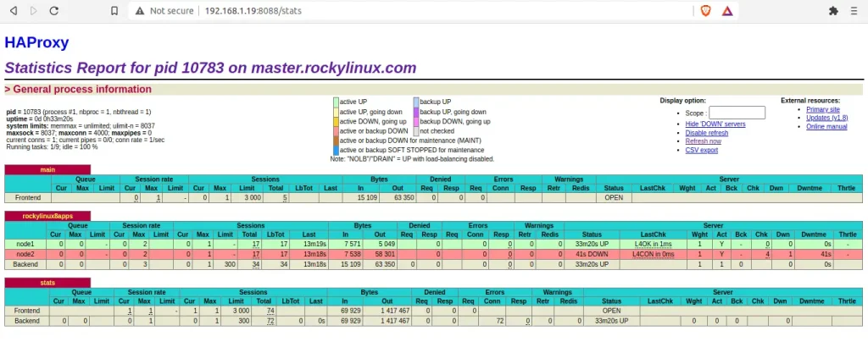Click the Dwntme value '41s' for node2
868x353 pixels.
coord(826,254)
